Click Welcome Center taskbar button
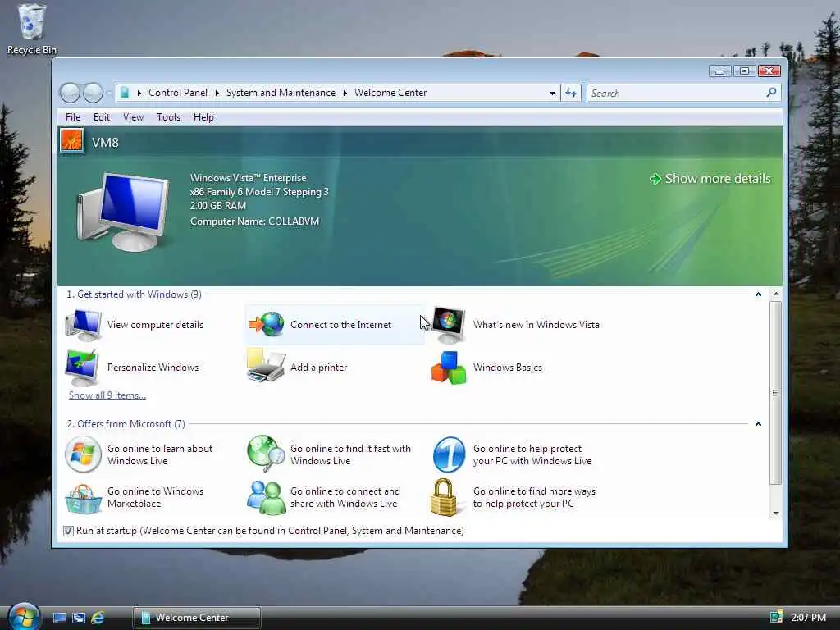 click(x=197, y=618)
